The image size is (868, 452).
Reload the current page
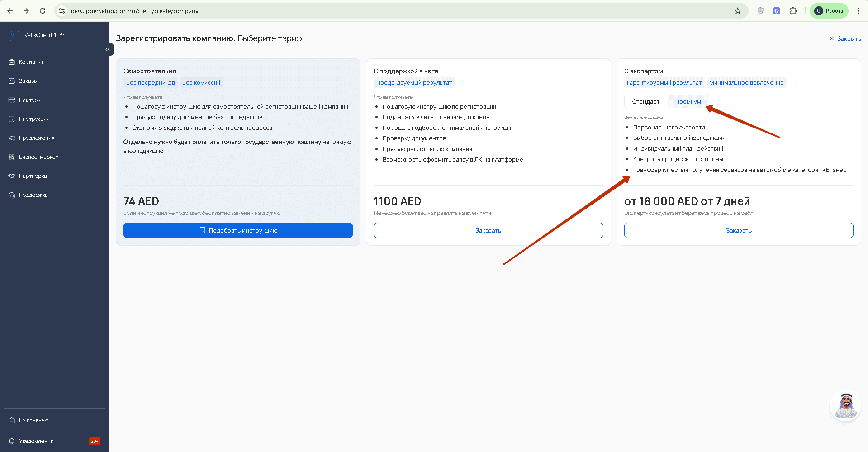click(x=43, y=11)
